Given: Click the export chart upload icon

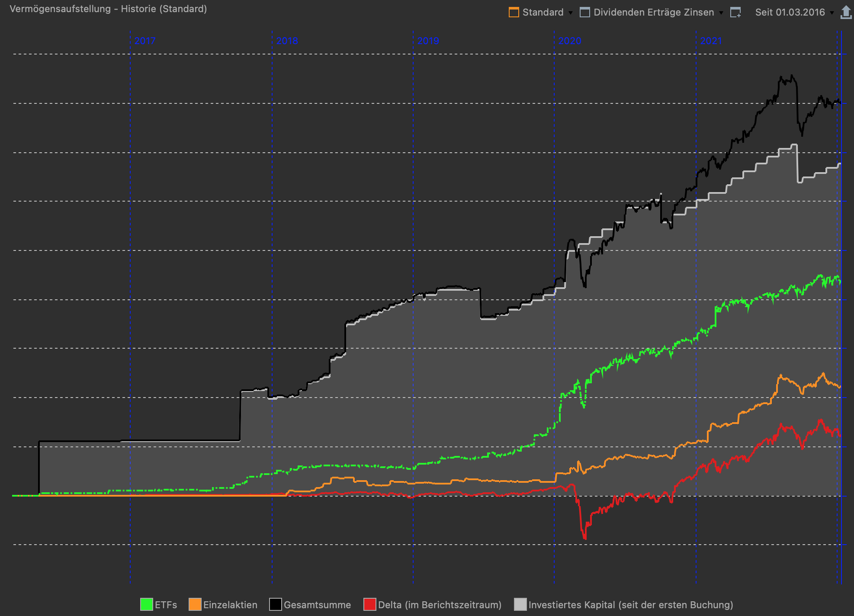Looking at the screenshot, I should coord(845,12).
